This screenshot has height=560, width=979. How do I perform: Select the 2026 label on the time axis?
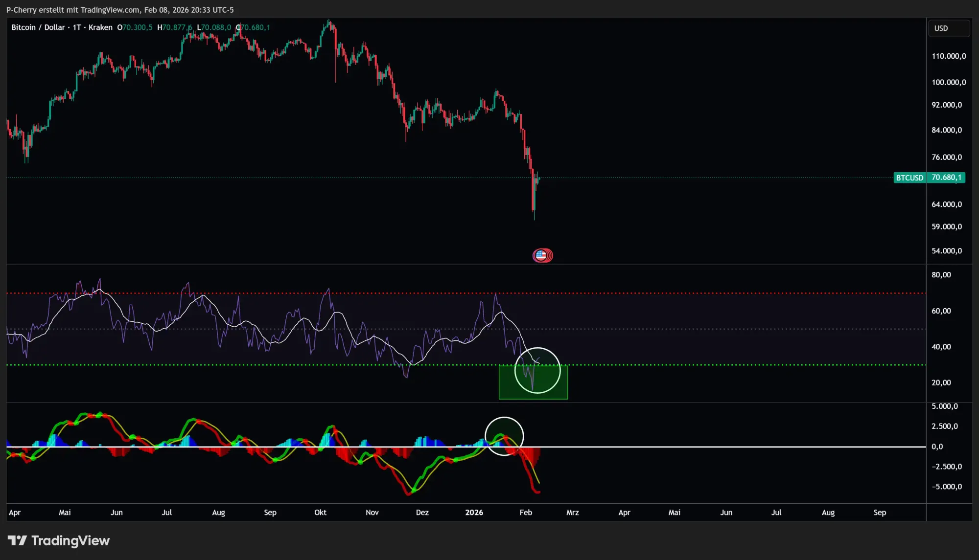point(474,513)
